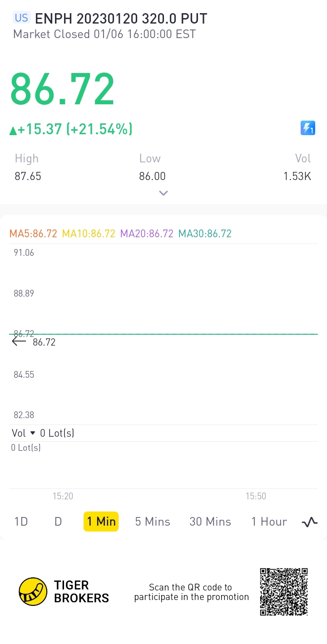Tap the green up triangle change indicator
The height and width of the screenshot is (644, 327).
(13, 131)
